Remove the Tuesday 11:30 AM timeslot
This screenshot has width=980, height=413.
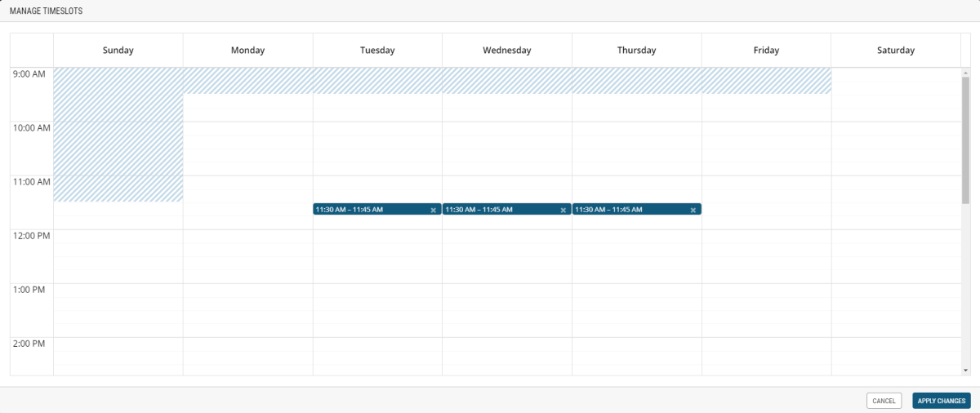click(433, 210)
